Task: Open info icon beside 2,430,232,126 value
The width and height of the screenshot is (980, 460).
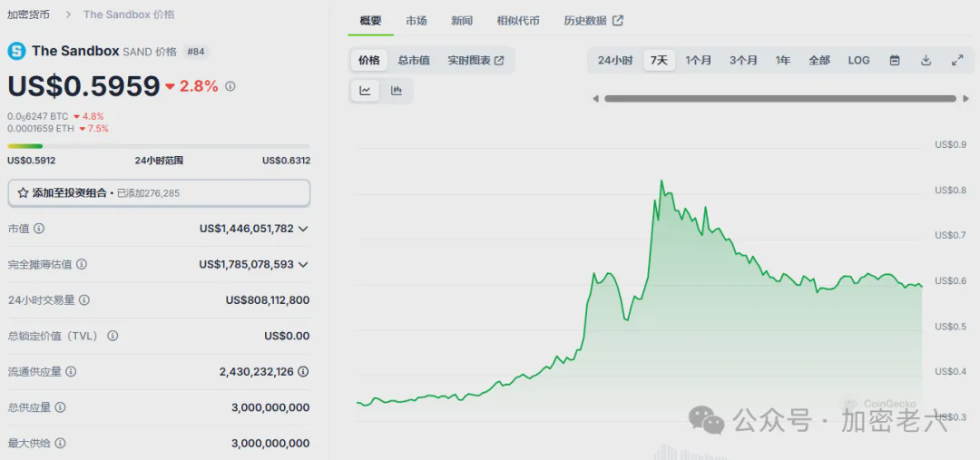Action: (x=303, y=371)
